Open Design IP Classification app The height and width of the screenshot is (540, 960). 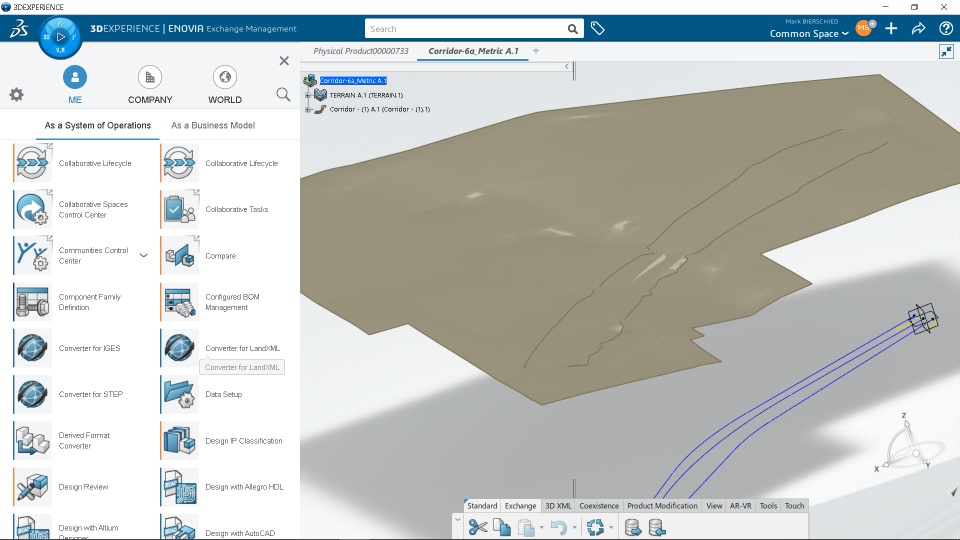pyautogui.click(x=179, y=440)
